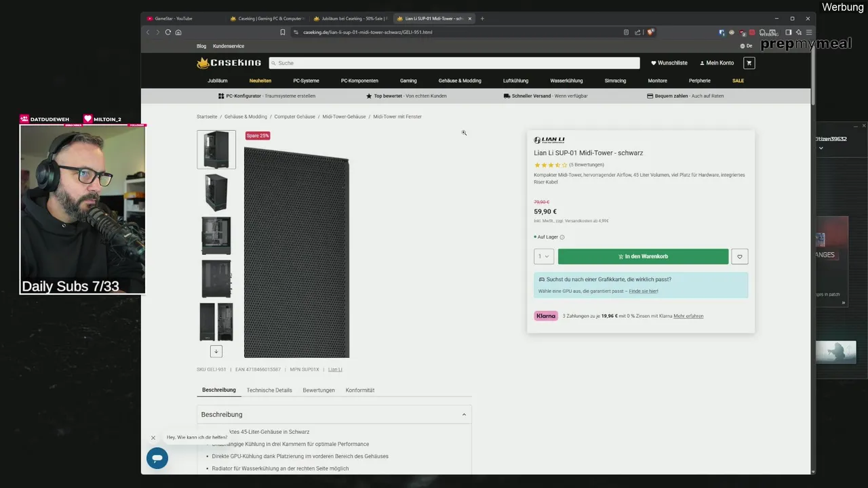Click Lian Li link next to MPN
The height and width of the screenshot is (488, 868).
335,369
